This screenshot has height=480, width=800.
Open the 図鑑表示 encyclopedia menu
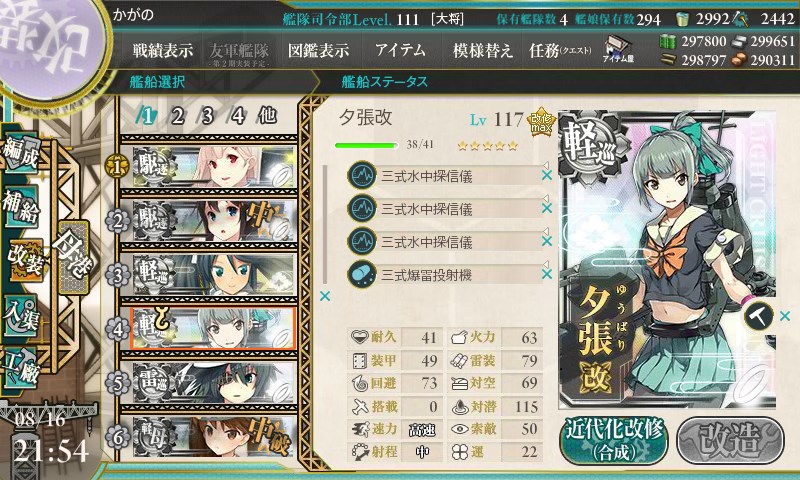click(318, 50)
